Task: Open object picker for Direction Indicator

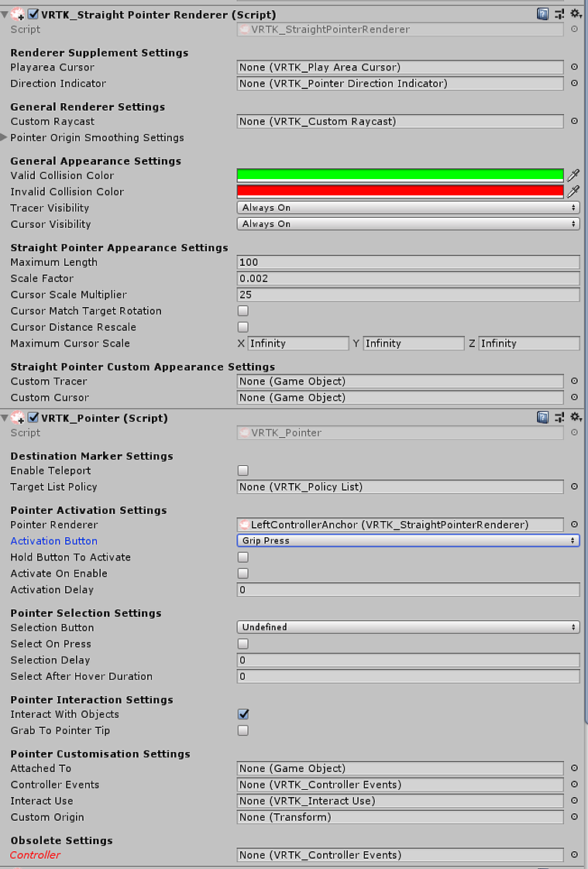Action: 574,83
